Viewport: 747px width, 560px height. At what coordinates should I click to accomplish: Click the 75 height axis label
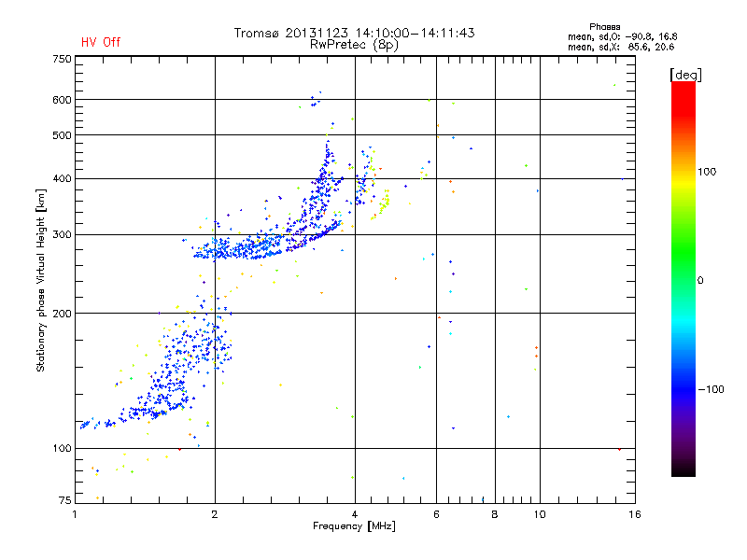[x=65, y=500]
